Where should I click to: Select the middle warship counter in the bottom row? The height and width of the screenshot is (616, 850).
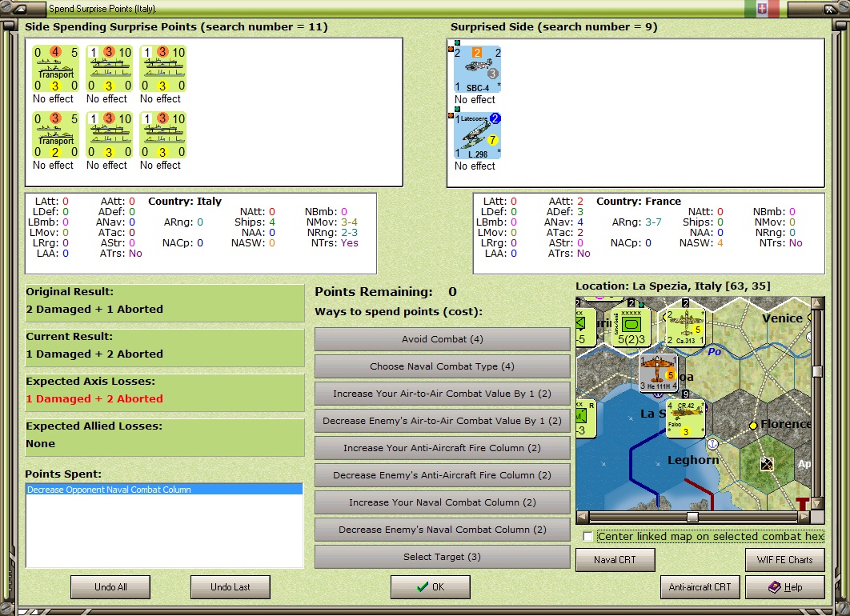(x=110, y=135)
